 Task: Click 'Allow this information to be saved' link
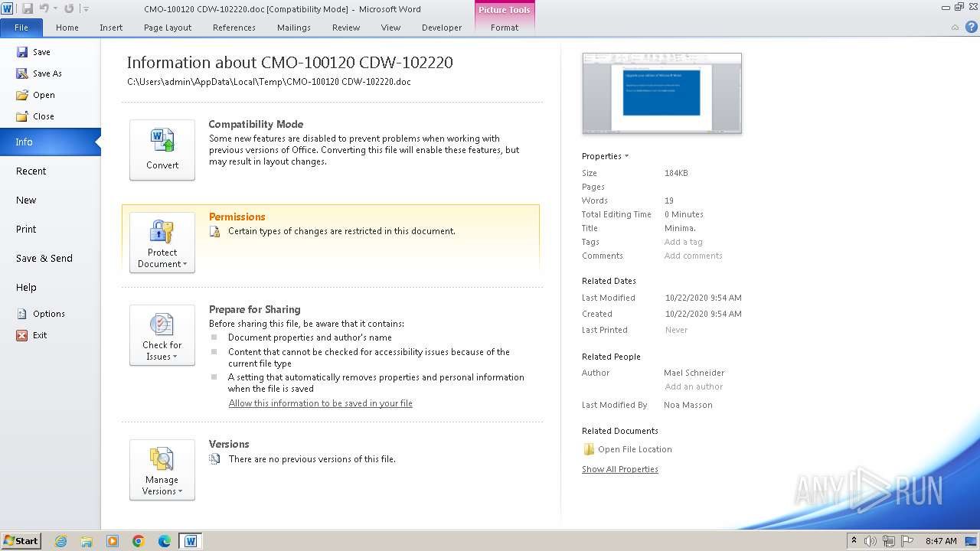click(321, 403)
